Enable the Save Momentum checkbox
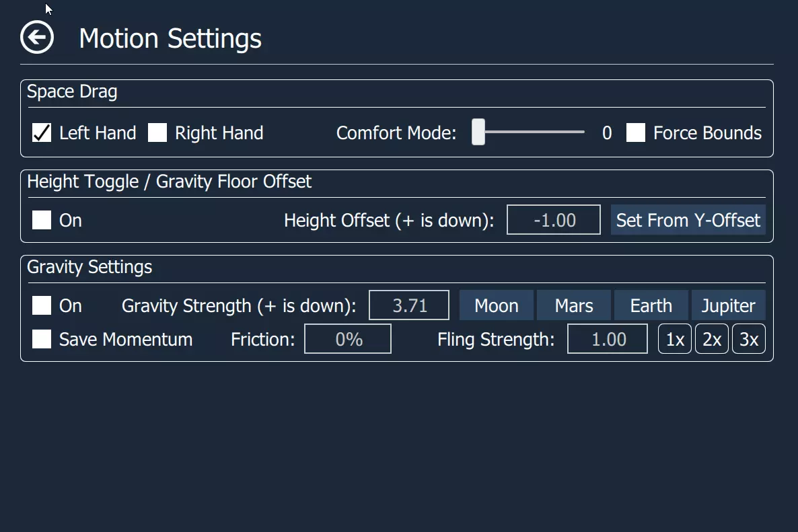798x532 pixels. 42,339
